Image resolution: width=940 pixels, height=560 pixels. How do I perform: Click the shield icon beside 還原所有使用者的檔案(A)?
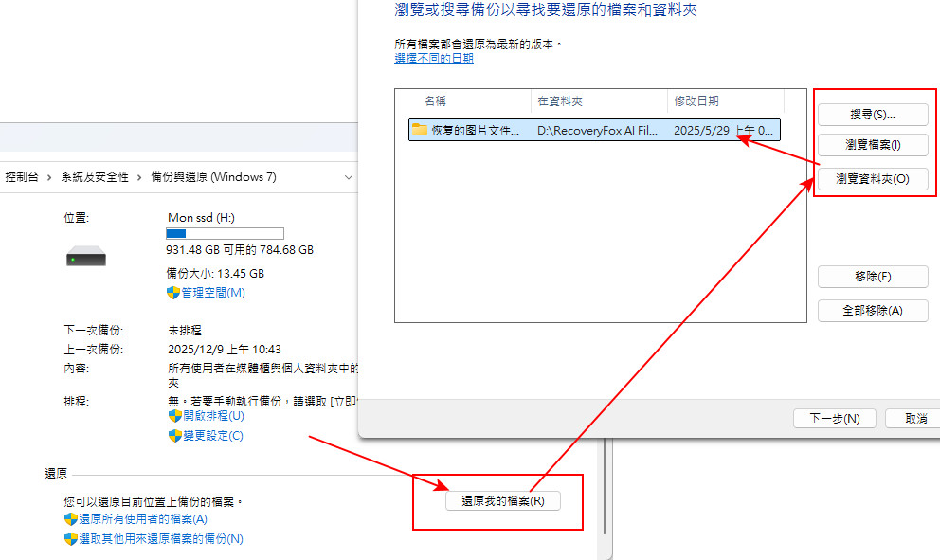pyautogui.click(x=71, y=518)
